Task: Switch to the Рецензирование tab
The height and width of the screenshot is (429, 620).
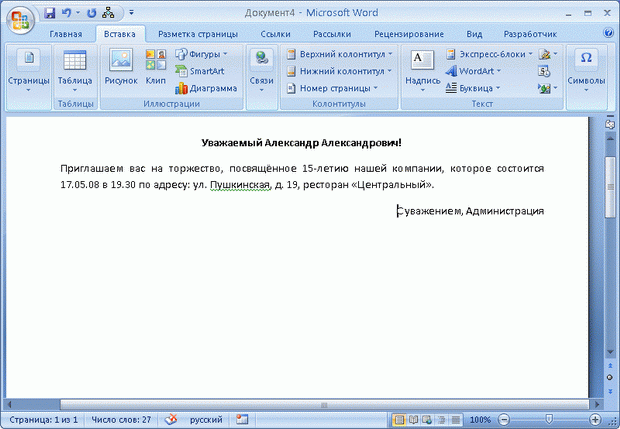Action: pyautogui.click(x=409, y=34)
